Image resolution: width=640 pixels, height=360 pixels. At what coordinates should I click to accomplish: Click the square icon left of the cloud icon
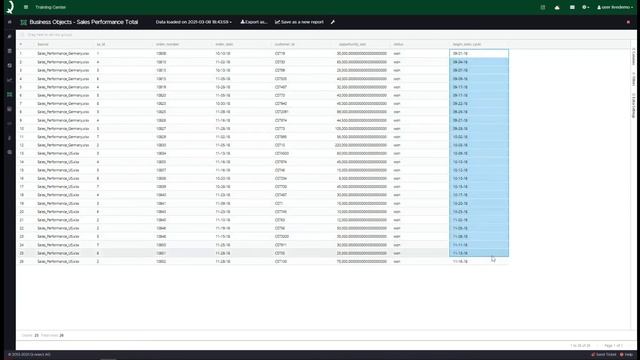(542, 7)
